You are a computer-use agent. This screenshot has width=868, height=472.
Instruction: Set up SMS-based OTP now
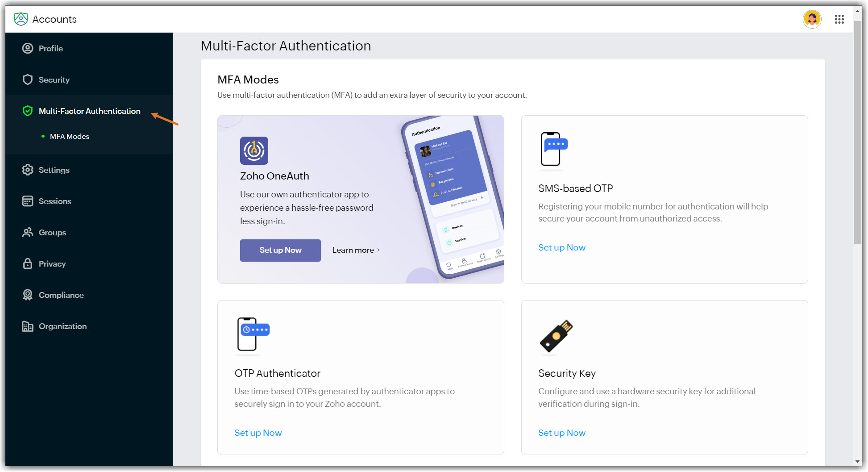[561, 247]
